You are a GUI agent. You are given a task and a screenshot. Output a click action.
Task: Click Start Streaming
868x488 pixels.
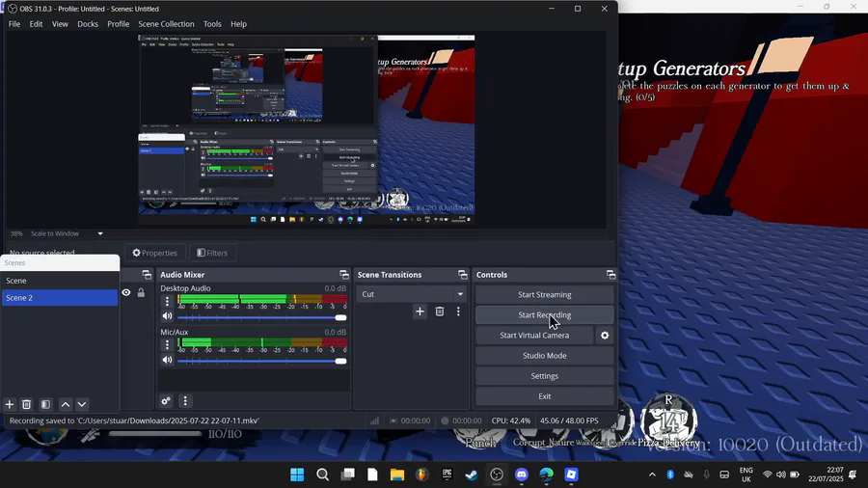(545, 295)
